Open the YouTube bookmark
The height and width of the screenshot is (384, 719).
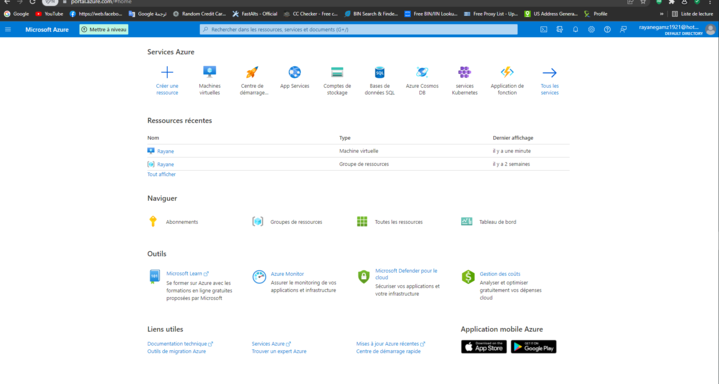click(x=49, y=14)
